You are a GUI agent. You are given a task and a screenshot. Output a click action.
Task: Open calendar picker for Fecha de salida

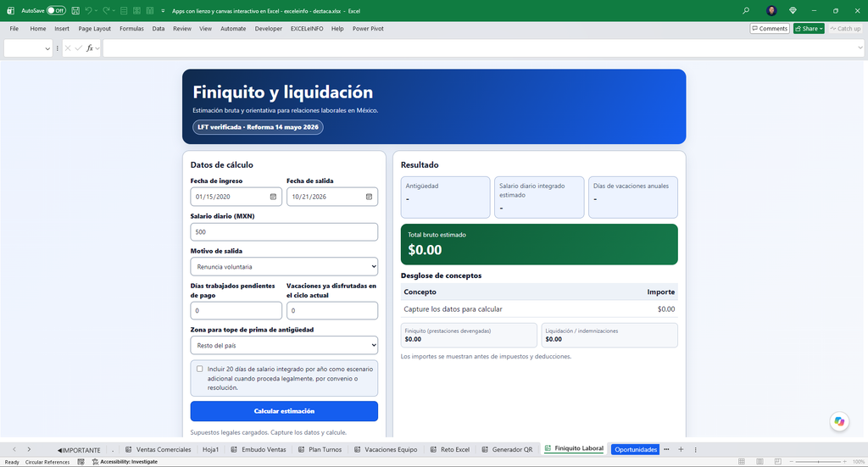[x=370, y=197]
